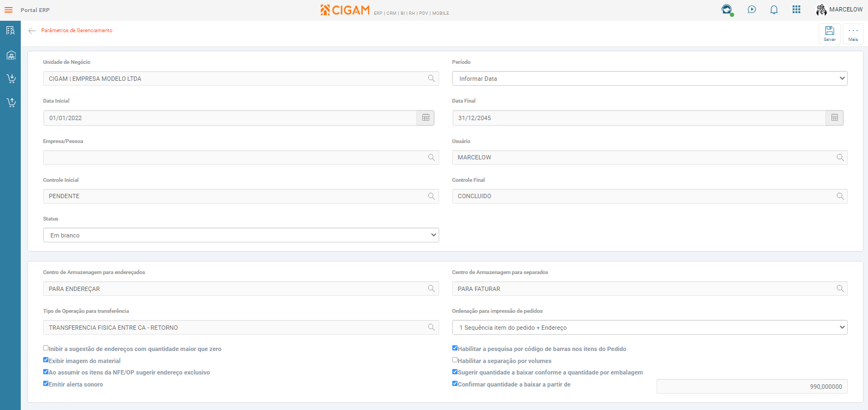The height and width of the screenshot is (410, 868).
Task: Open the Data Inicial calendar picker
Action: (426, 118)
